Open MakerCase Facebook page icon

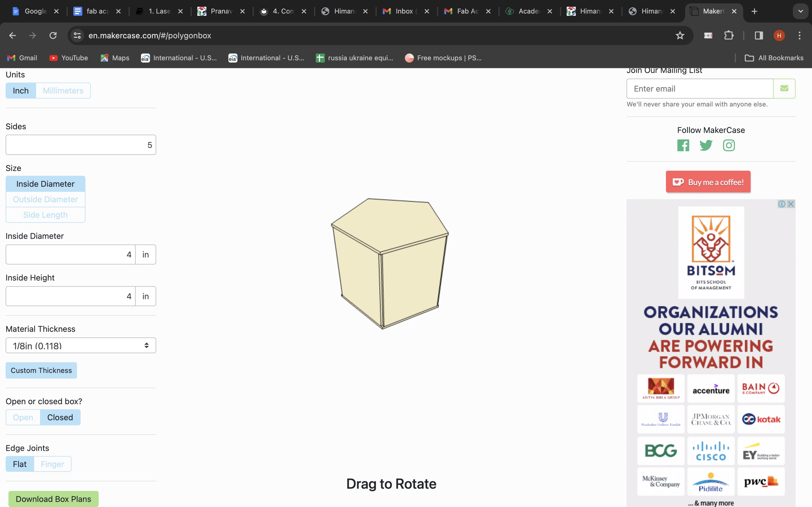[683, 146]
